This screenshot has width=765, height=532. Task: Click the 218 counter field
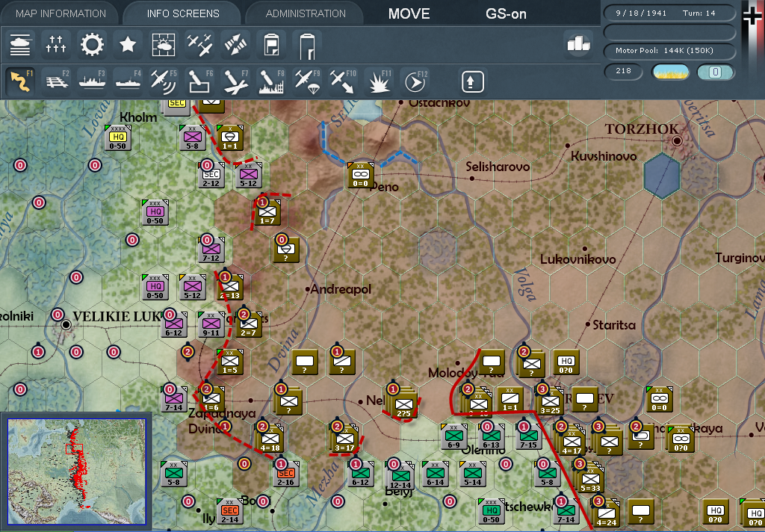[624, 71]
